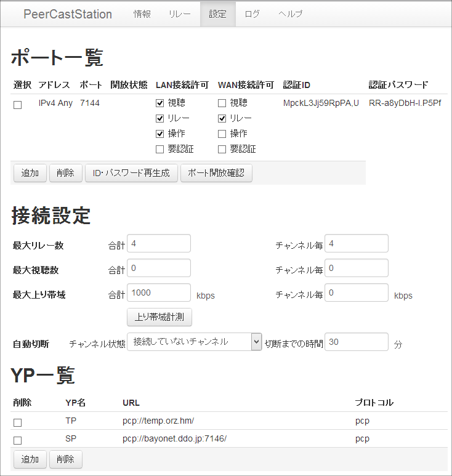Click authentication password RR-a8yDbH-I.P5Pf

[405, 103]
